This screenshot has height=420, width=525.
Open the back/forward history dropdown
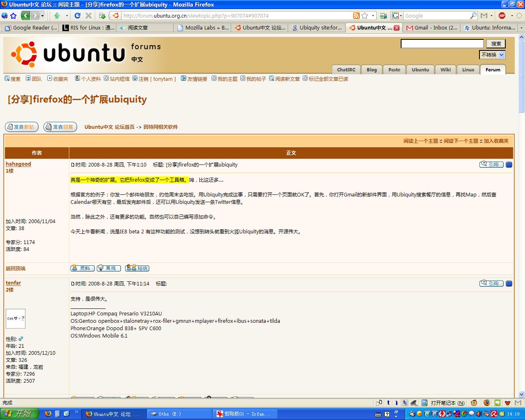pos(42,16)
